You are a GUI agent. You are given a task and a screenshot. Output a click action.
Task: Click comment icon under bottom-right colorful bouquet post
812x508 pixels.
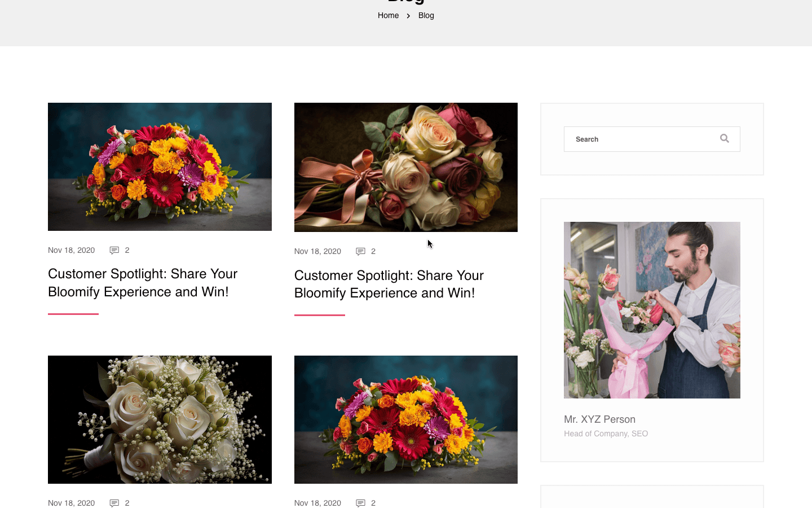tap(360, 503)
